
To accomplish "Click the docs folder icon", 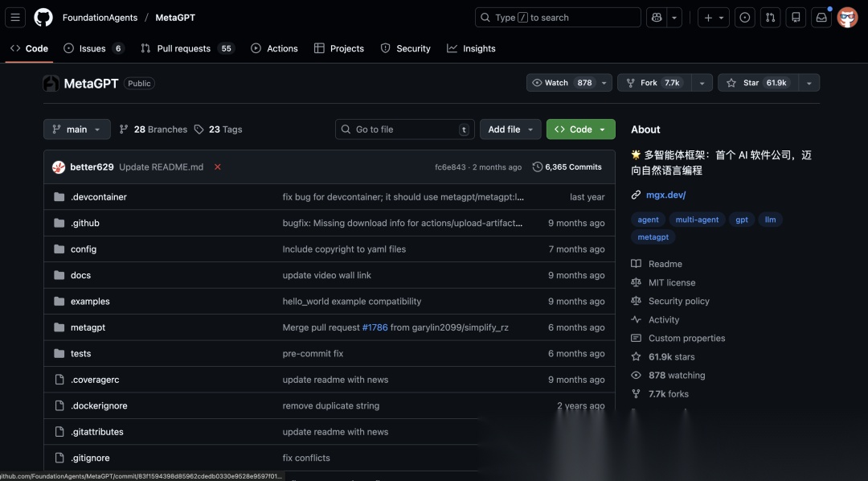I will tap(59, 275).
